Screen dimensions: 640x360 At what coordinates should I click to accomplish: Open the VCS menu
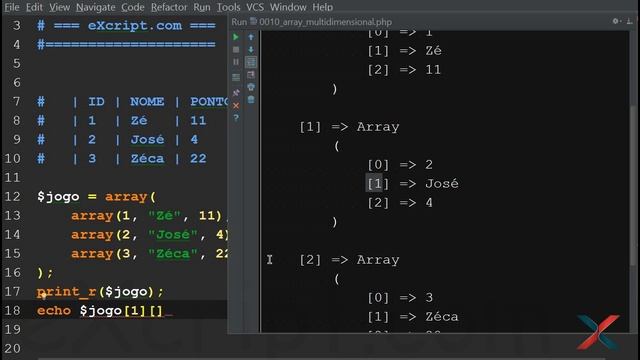pos(255,7)
